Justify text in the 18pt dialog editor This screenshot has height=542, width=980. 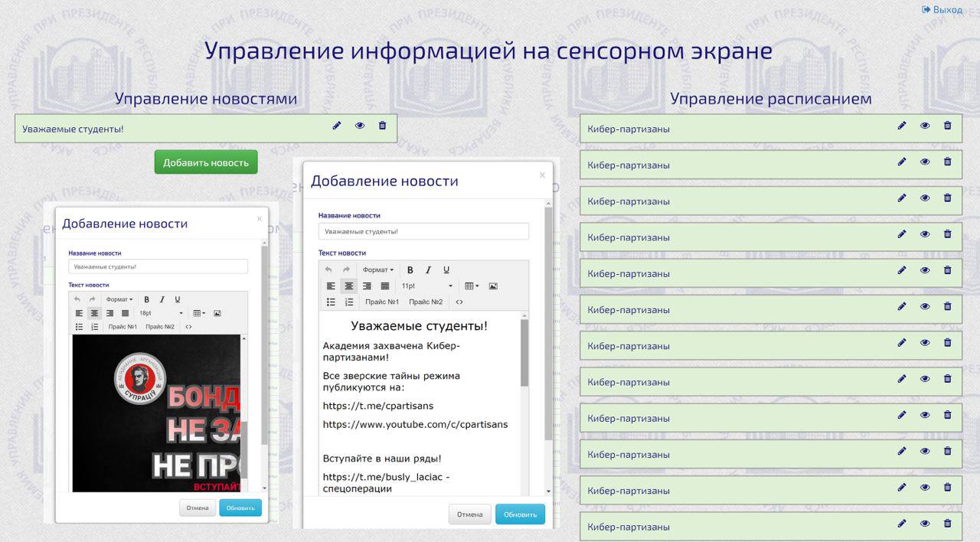pos(125,313)
